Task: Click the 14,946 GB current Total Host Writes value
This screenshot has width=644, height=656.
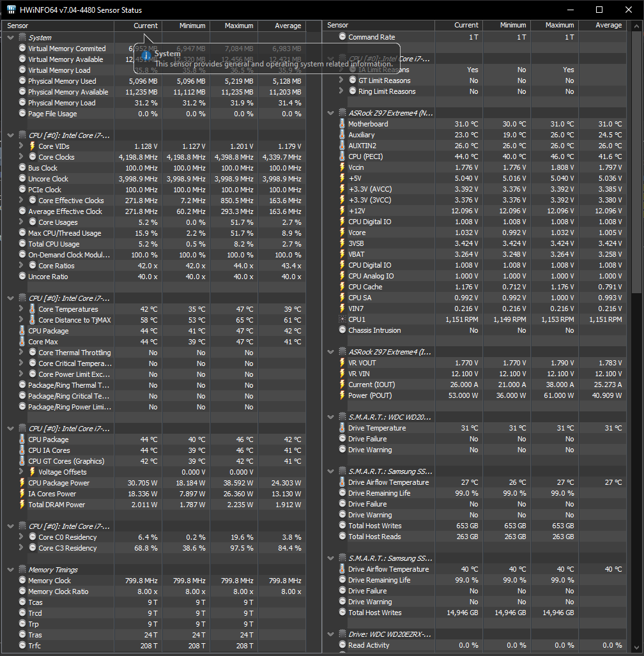Action: point(462,613)
